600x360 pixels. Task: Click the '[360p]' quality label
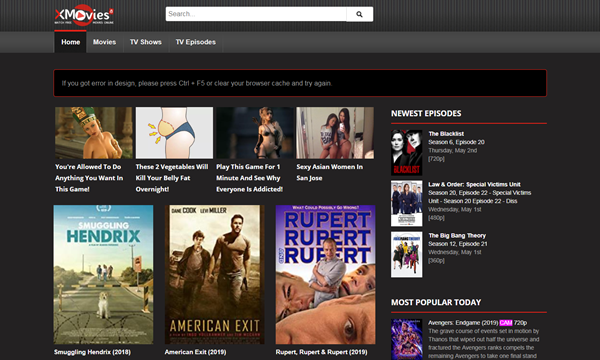[x=436, y=261]
